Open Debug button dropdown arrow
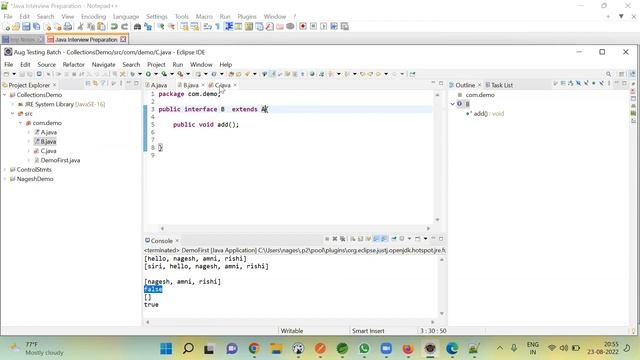 click(140, 74)
